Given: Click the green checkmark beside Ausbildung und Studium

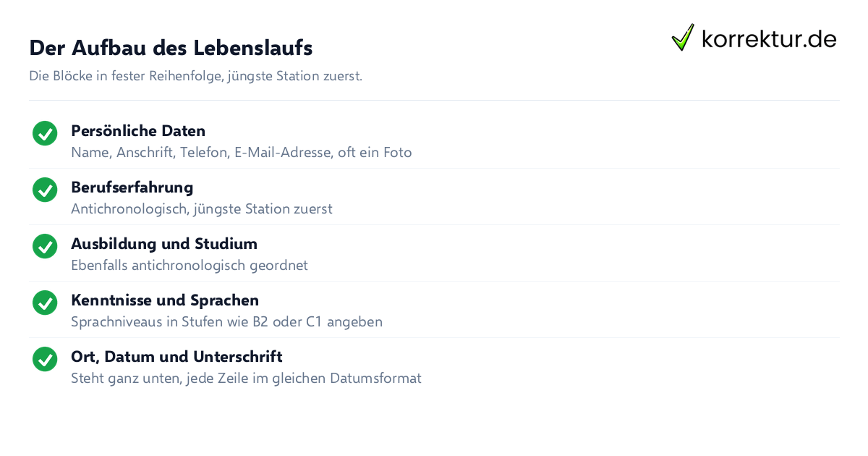Looking at the screenshot, I should 45,246.
